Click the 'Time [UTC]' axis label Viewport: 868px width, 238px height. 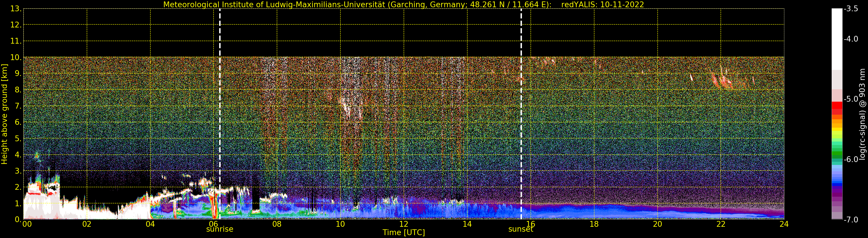point(404,233)
